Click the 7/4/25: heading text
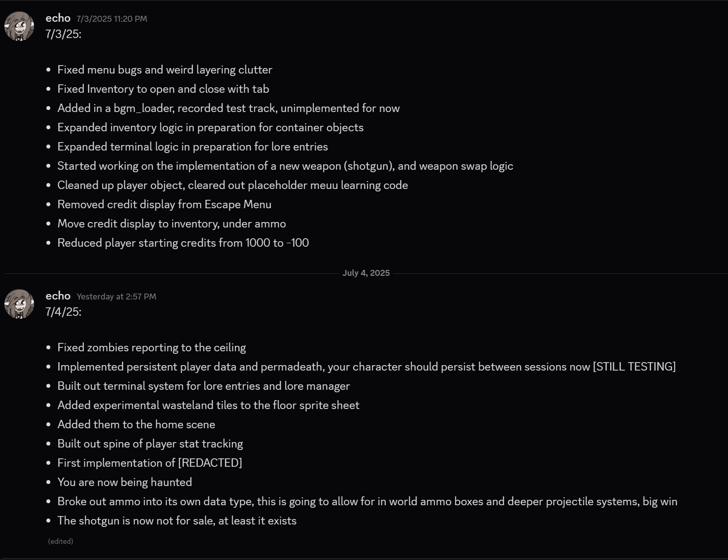Viewport: 728px width, 560px height. point(63,312)
